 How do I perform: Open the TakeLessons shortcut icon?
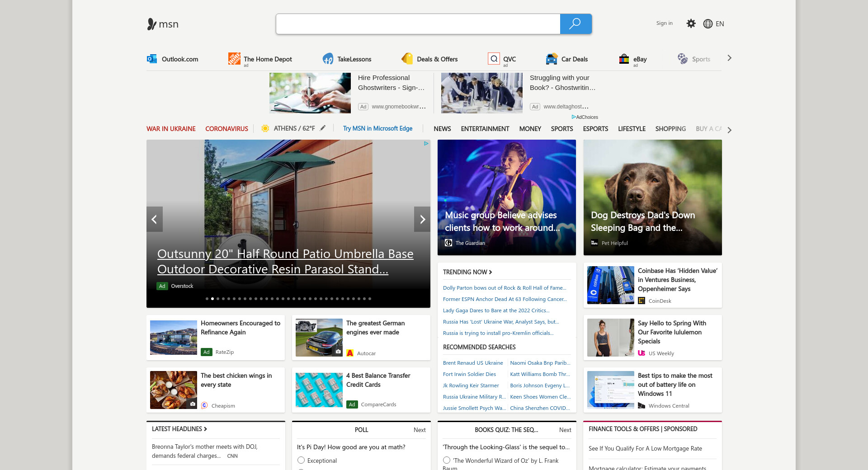[x=328, y=59]
